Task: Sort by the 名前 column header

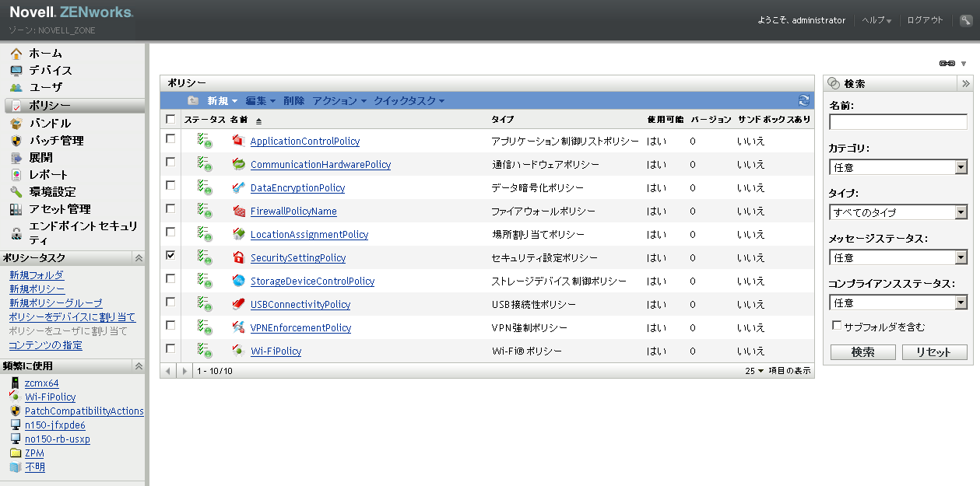Action: click(239, 120)
